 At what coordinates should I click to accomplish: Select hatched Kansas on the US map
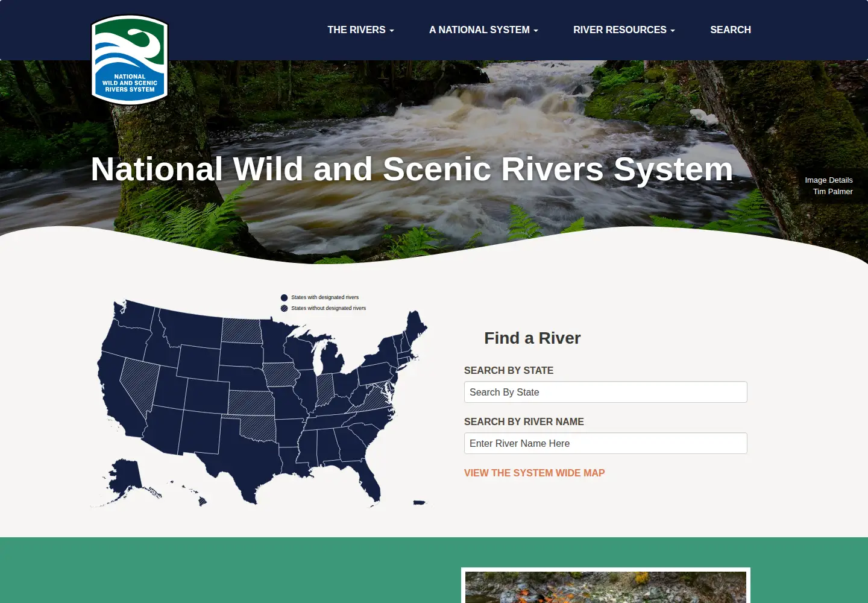[251, 403]
